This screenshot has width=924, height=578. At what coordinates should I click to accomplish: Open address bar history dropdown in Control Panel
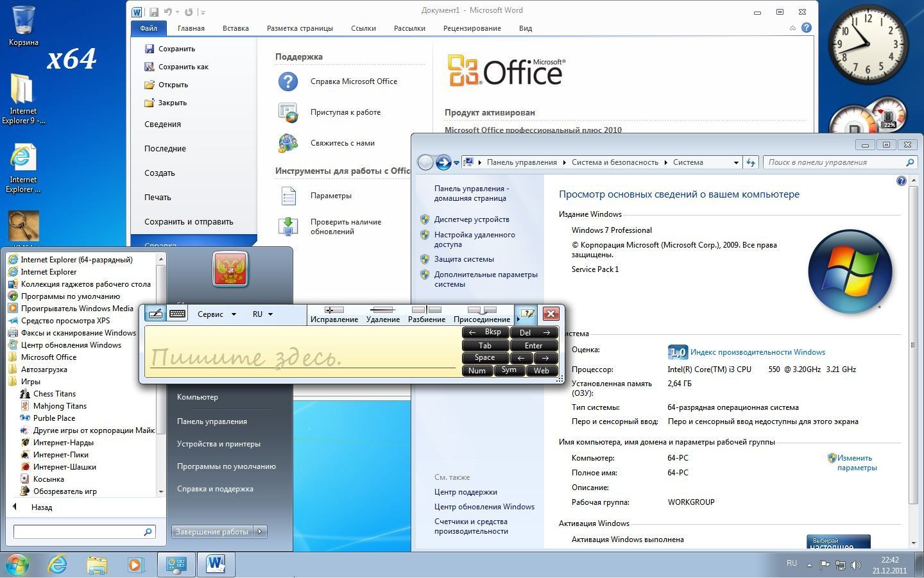[x=736, y=162]
